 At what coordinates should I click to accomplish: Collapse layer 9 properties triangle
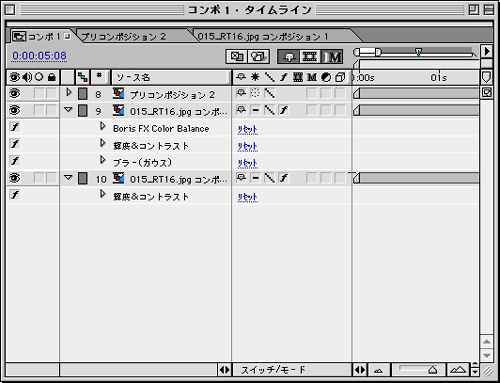coord(68,109)
